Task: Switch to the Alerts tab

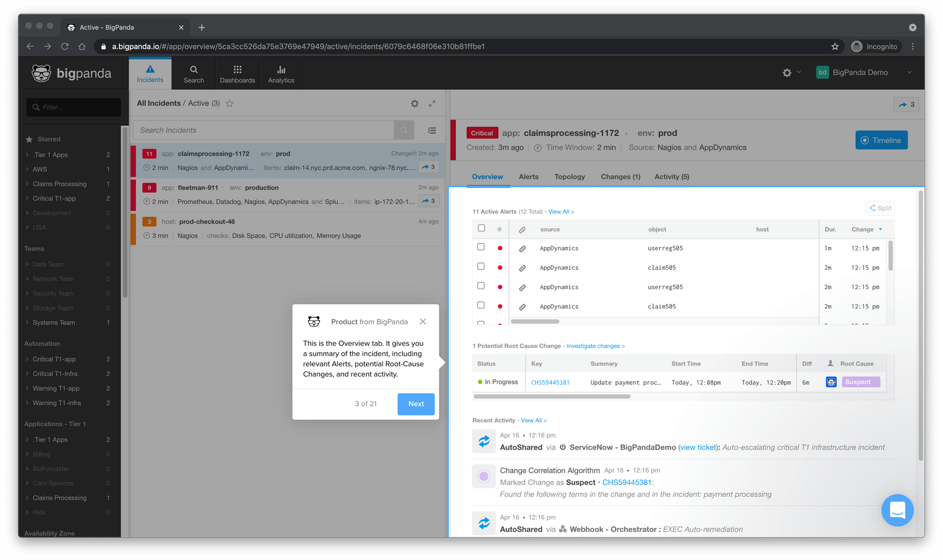Action: (x=529, y=177)
